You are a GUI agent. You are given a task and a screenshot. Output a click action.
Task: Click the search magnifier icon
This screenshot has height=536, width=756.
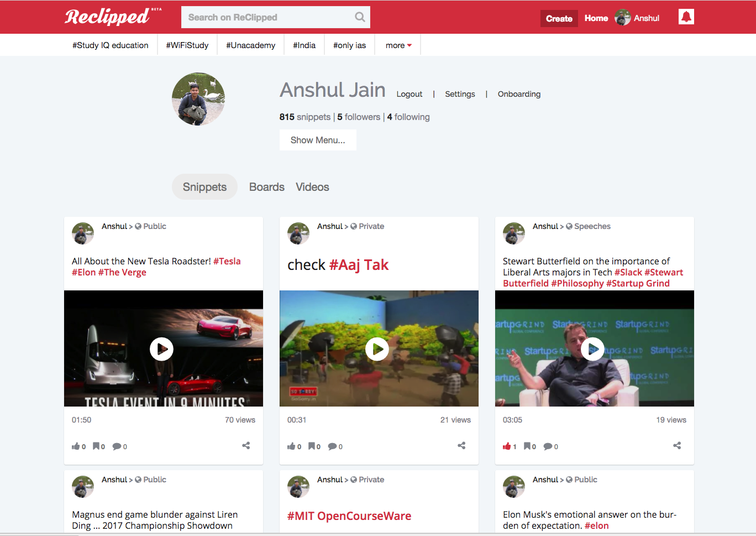pyautogui.click(x=360, y=17)
